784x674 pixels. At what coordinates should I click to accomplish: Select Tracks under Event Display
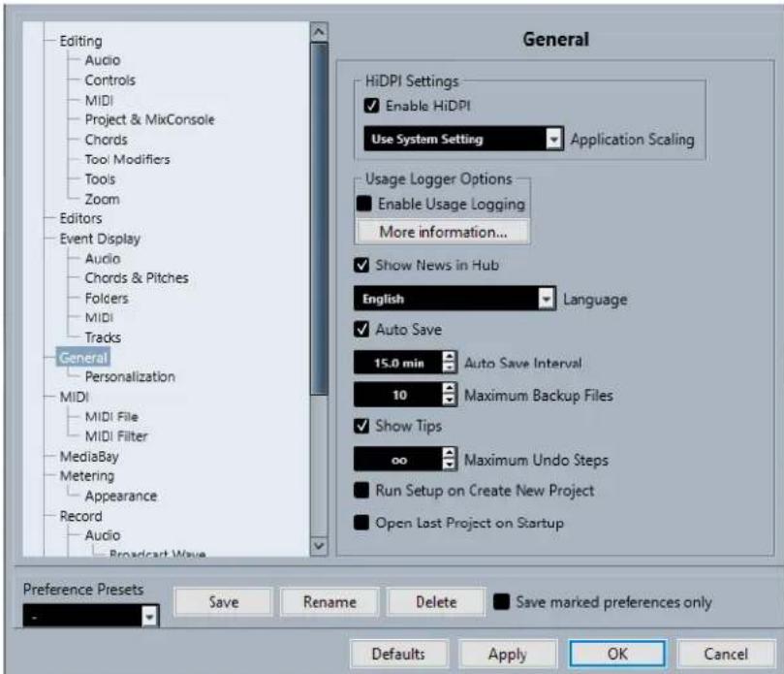(x=103, y=337)
